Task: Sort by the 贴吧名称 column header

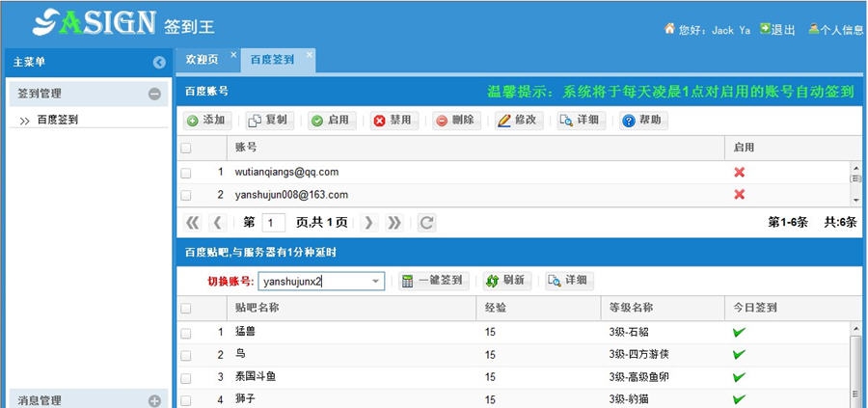Action: click(351, 308)
